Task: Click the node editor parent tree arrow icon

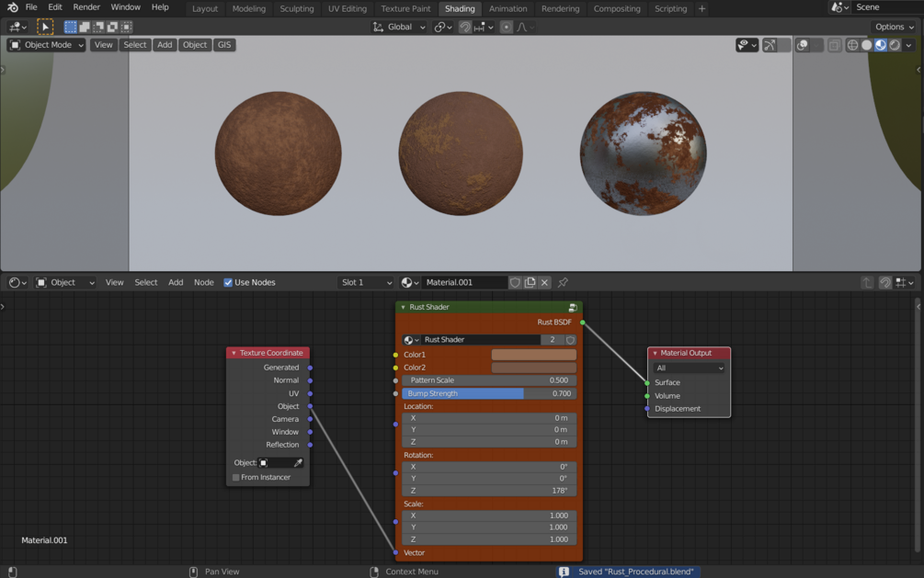Action: click(x=866, y=283)
